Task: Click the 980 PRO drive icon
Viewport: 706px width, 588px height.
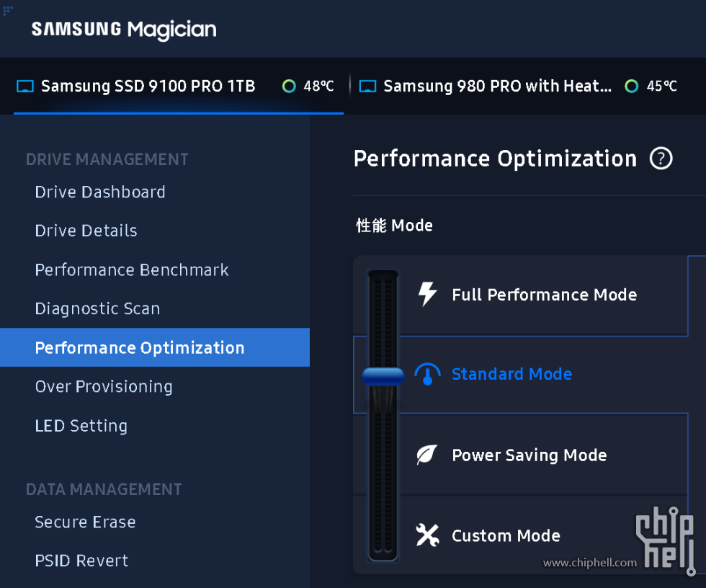Action: [x=367, y=86]
